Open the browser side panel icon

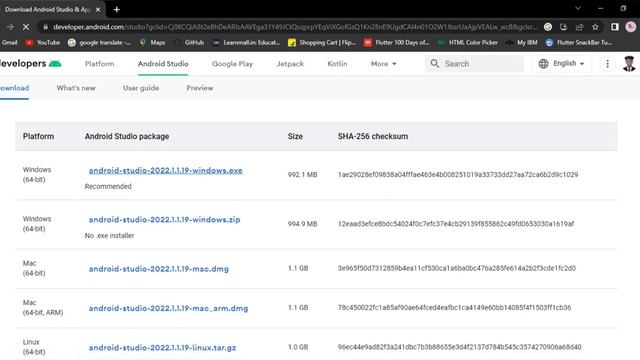click(x=615, y=27)
